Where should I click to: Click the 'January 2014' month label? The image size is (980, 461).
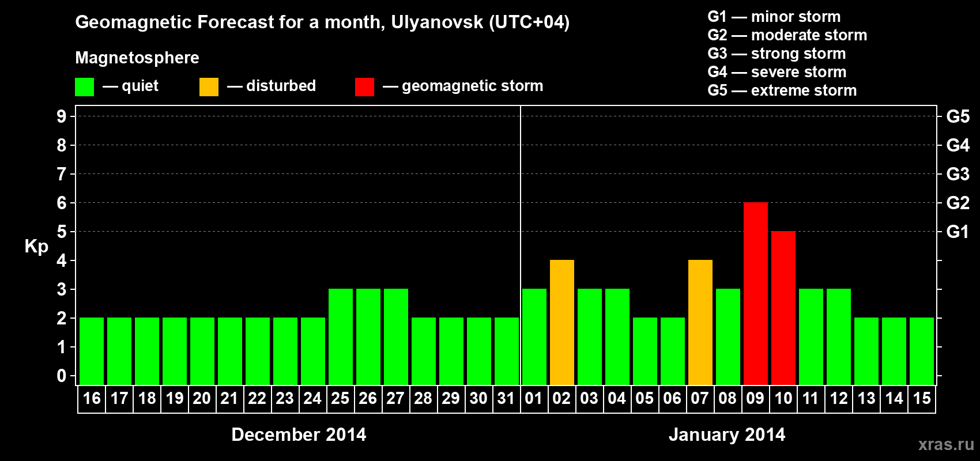coord(727,434)
